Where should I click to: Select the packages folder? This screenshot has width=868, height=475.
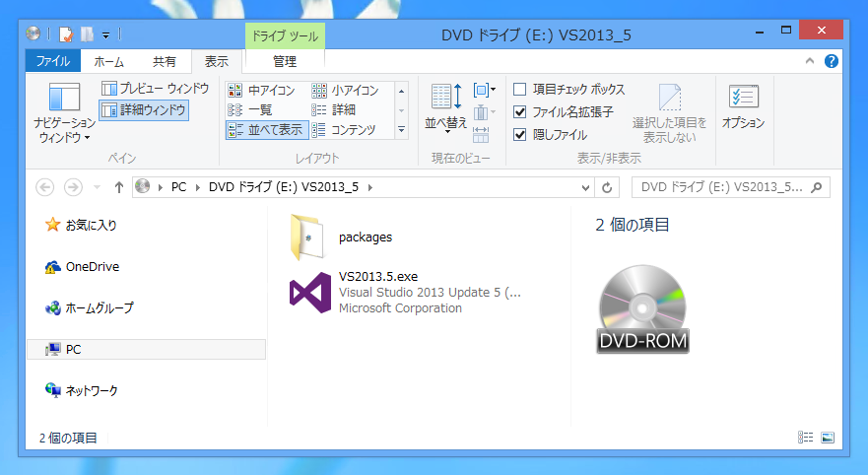341,237
